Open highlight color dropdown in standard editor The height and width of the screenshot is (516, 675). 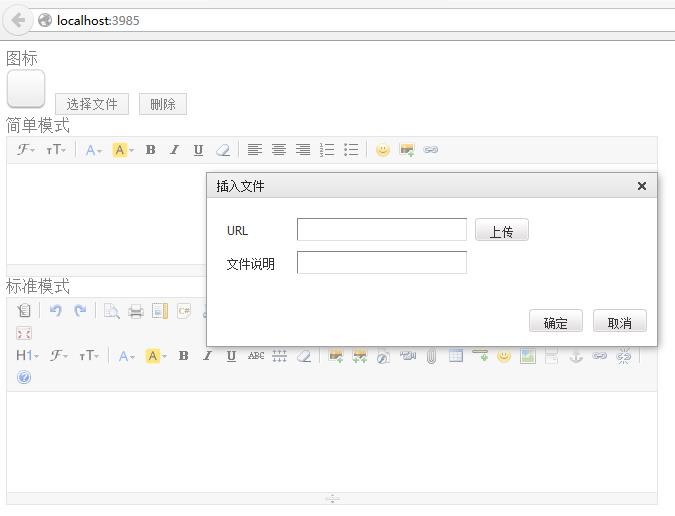(156, 356)
